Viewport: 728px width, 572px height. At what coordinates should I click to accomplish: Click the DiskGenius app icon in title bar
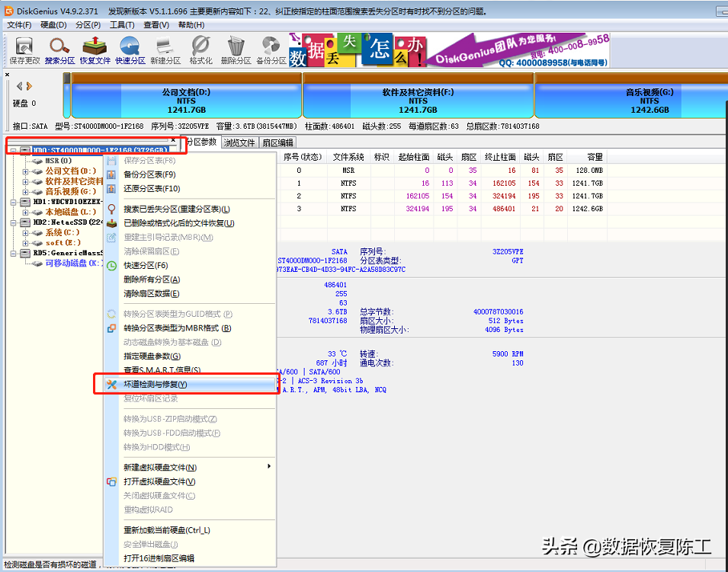pyautogui.click(x=9, y=11)
